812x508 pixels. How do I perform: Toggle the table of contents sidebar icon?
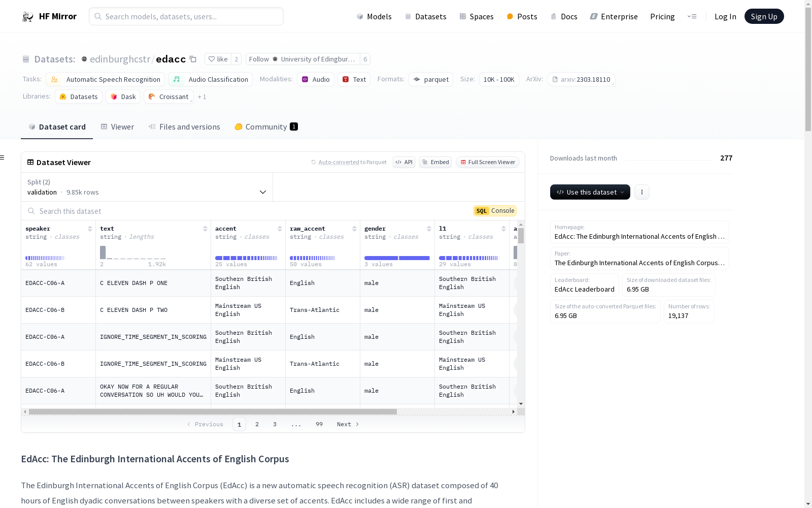[2, 157]
